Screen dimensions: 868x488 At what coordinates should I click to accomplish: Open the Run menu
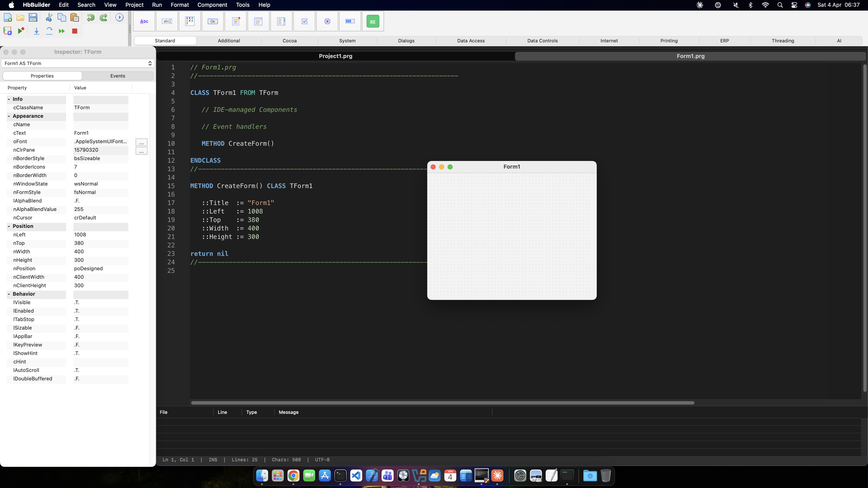click(x=157, y=5)
